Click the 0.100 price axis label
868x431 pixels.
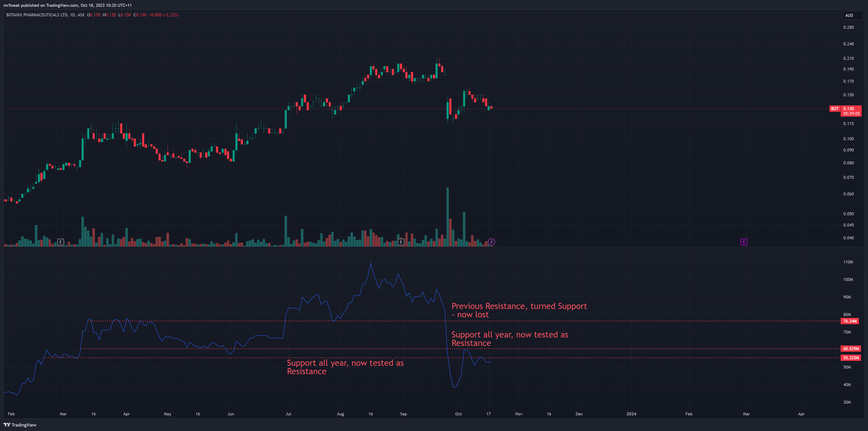[848, 139]
